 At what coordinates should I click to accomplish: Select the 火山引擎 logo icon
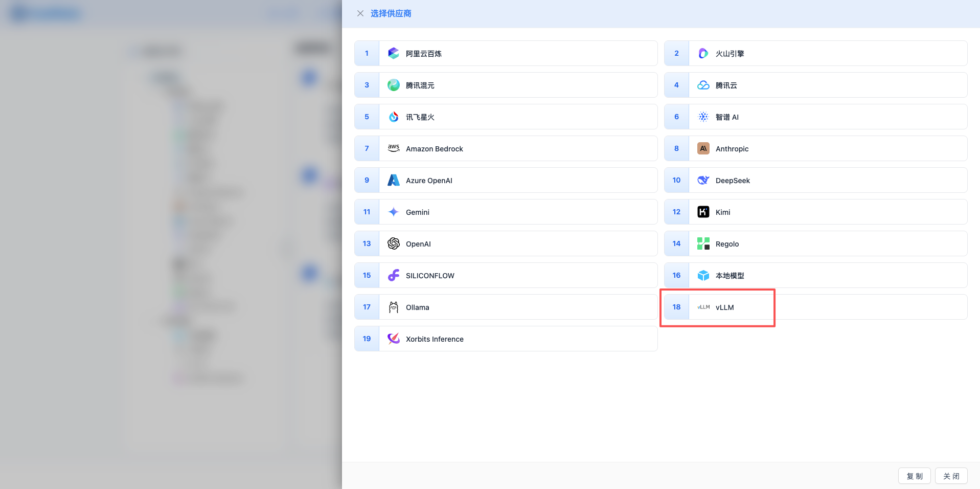pyautogui.click(x=703, y=53)
